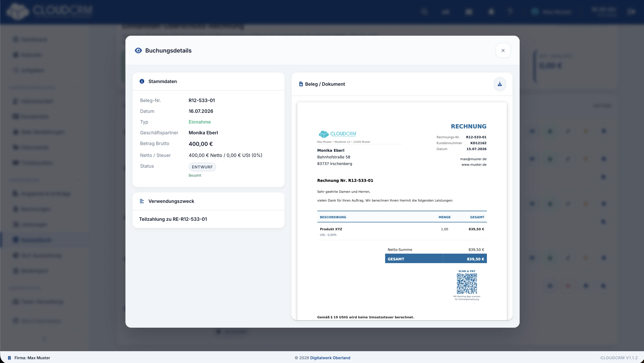Image resolution: width=644 pixels, height=363 pixels.
Task: Click www.muster.de on the invoice
Action: pyautogui.click(x=474, y=165)
